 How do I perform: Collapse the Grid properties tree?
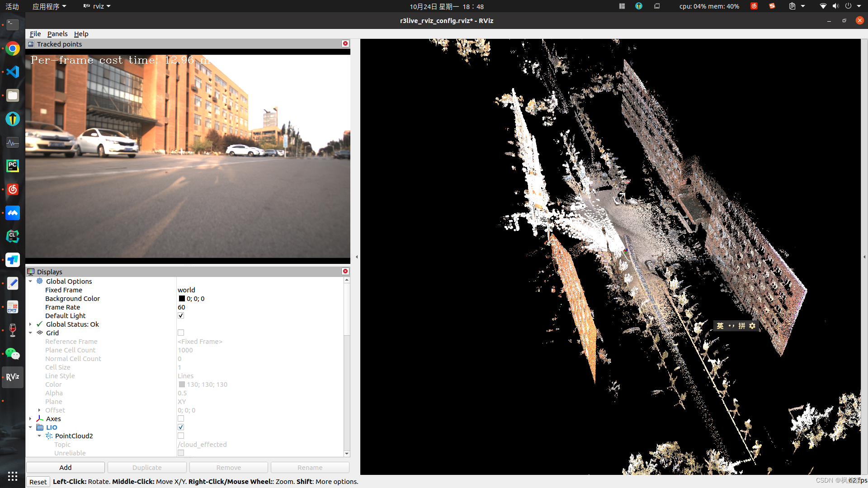click(30, 333)
